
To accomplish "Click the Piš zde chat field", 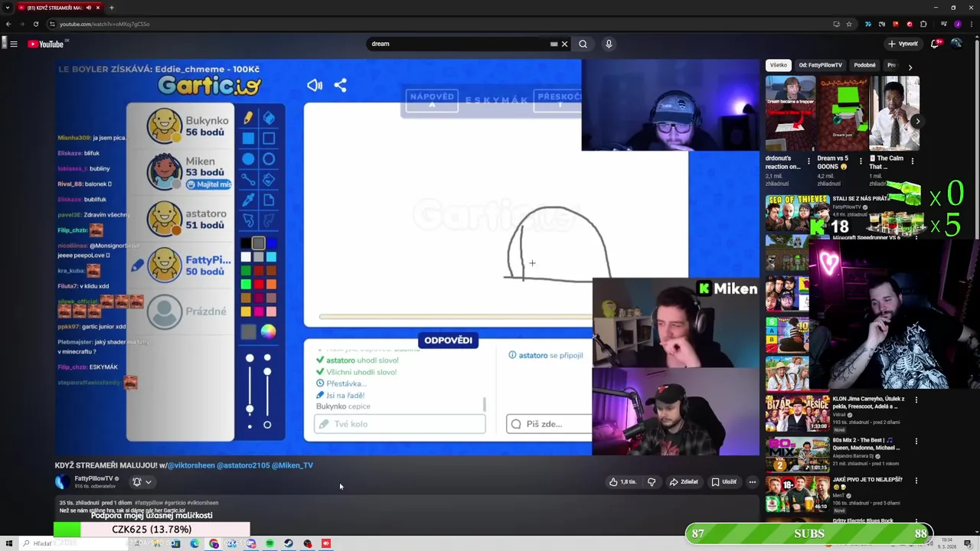I will click(550, 424).
